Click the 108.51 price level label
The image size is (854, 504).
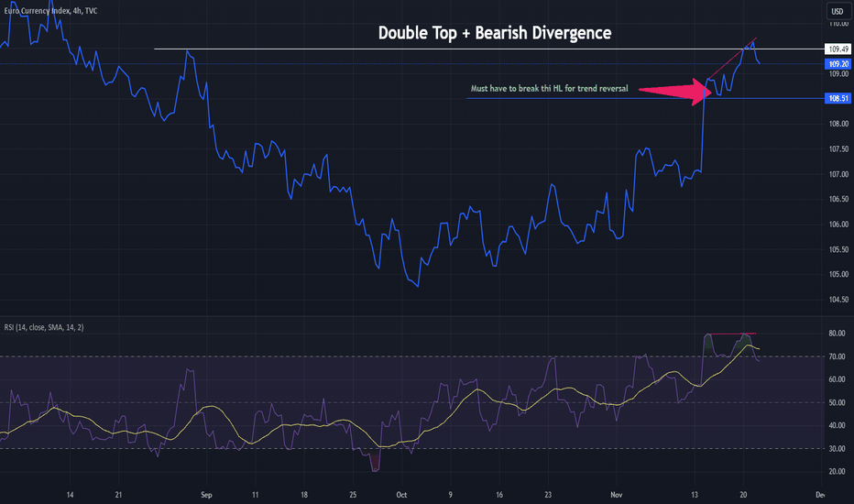coord(838,99)
